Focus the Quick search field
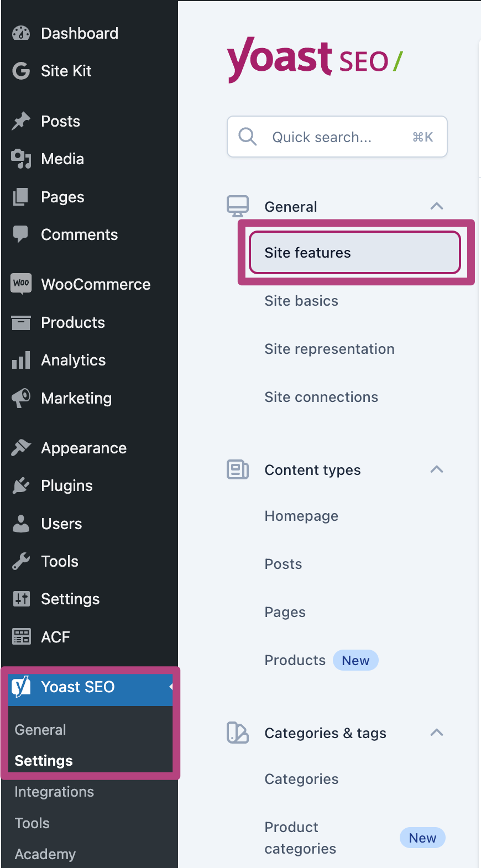This screenshot has width=481, height=868. click(337, 137)
